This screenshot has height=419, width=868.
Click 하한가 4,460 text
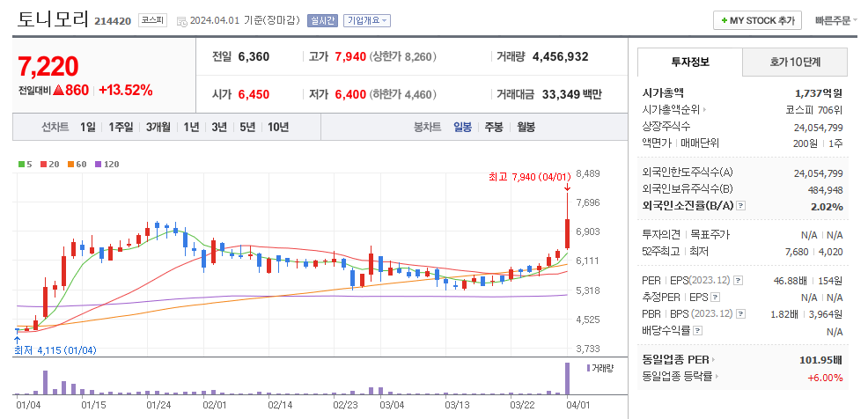(403, 95)
